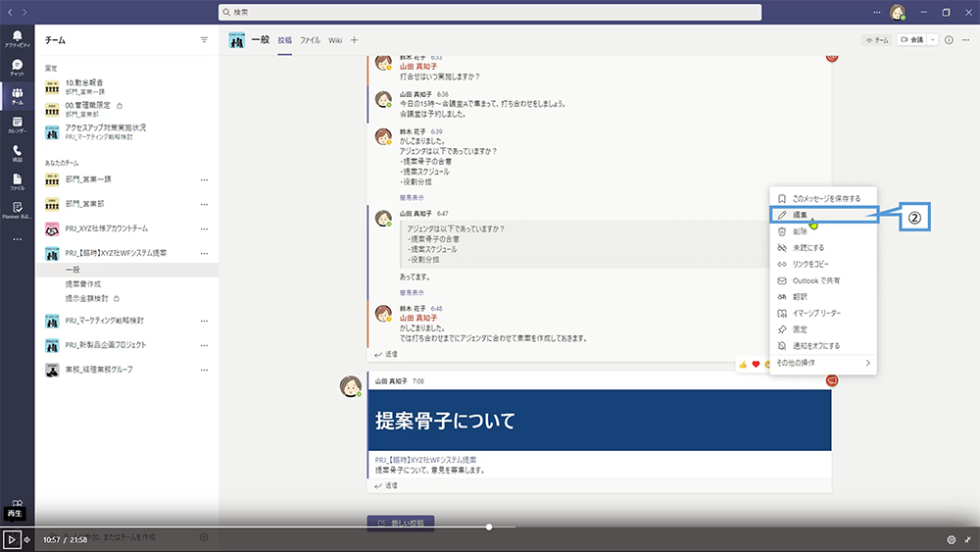Select 編集 (Edit) from context menu
The height and width of the screenshot is (552, 980).
tap(823, 215)
